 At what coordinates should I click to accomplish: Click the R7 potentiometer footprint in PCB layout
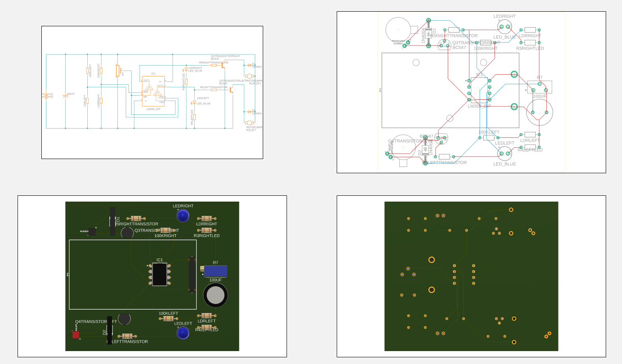540,86
